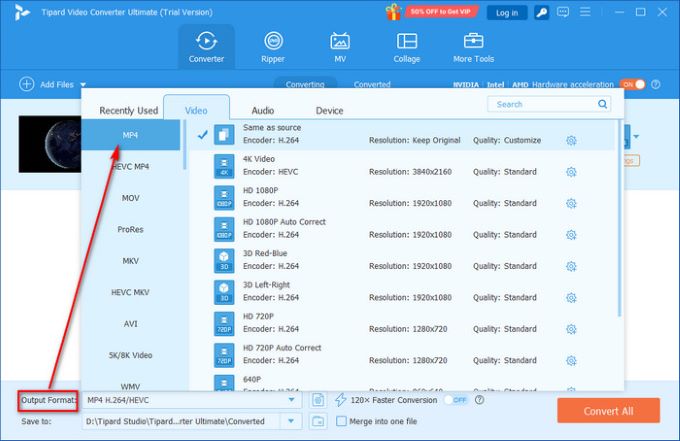This screenshot has width=680, height=441.
Task: Expand the Output Format dropdown
Action: pos(293,400)
